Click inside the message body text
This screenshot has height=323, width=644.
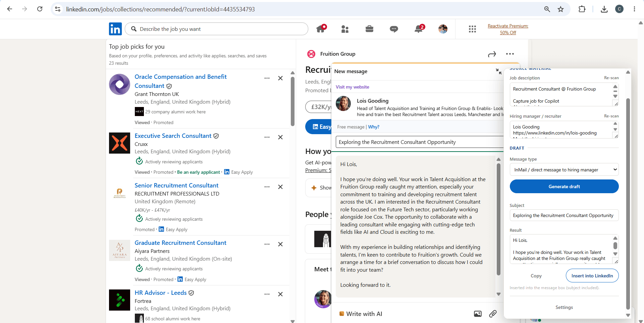pos(415,226)
